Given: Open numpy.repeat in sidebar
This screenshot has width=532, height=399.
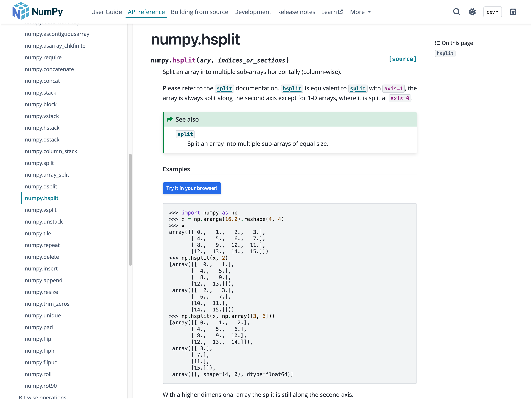Looking at the screenshot, I should [x=42, y=245].
